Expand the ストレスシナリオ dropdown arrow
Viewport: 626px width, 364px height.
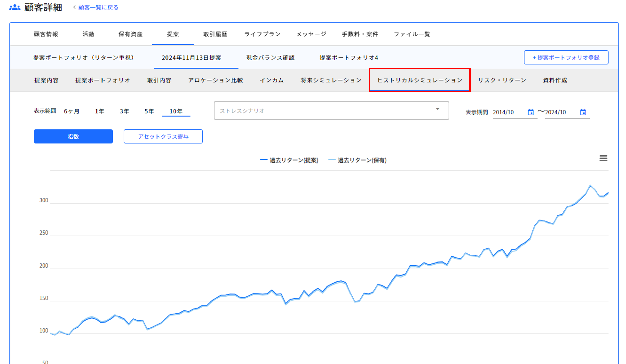pyautogui.click(x=437, y=109)
